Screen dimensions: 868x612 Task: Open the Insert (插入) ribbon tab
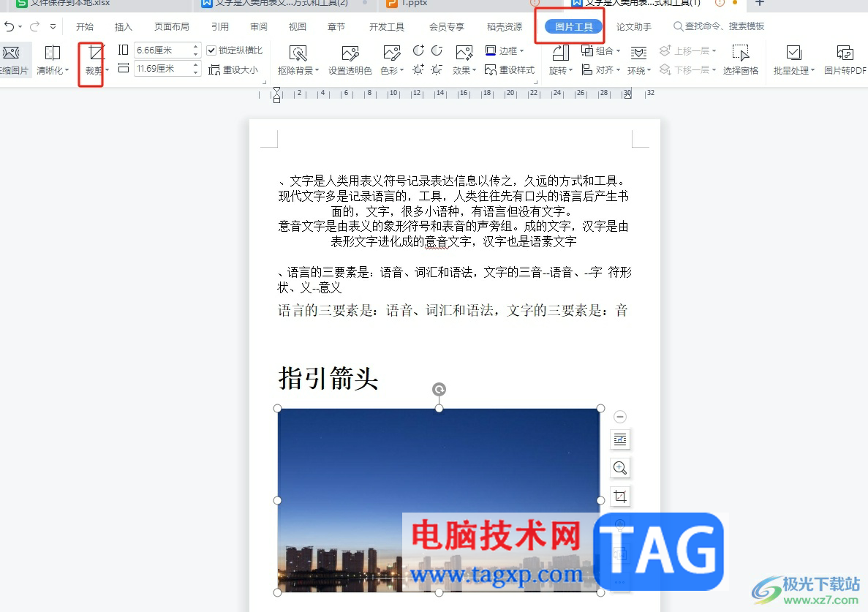pyautogui.click(x=123, y=26)
